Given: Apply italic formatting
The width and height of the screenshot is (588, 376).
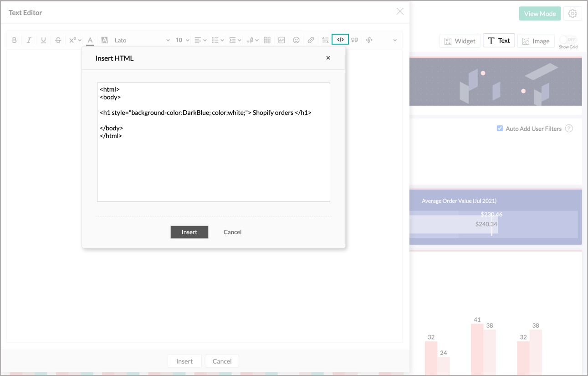Looking at the screenshot, I should click(29, 40).
